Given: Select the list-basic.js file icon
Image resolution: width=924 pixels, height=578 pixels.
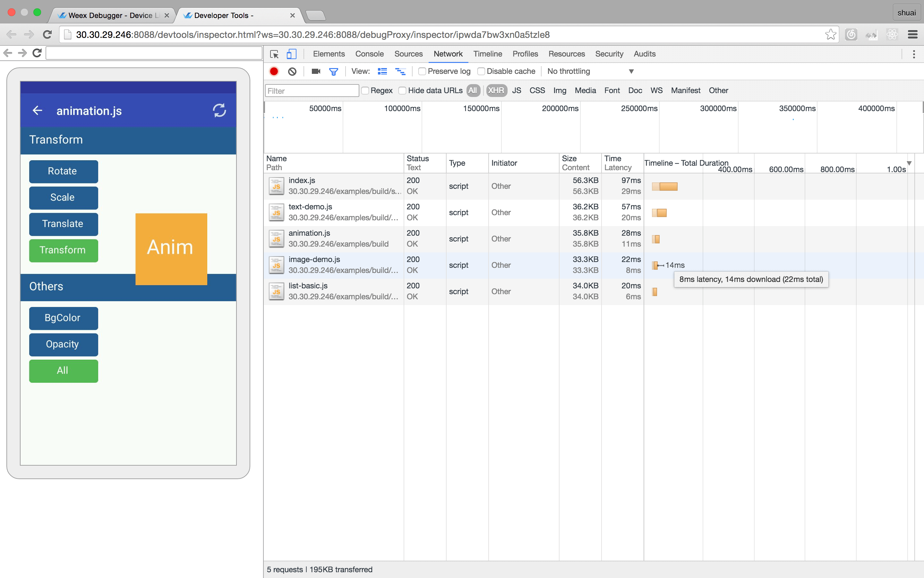Looking at the screenshot, I should tap(276, 291).
